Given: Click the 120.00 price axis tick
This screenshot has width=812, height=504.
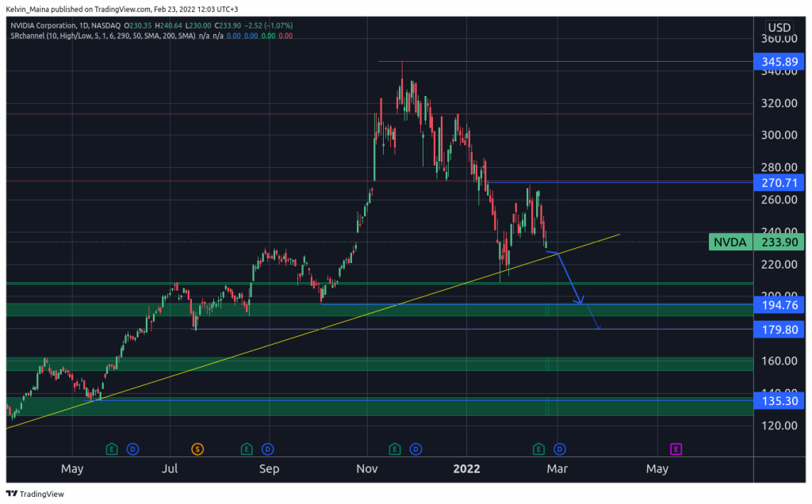Looking at the screenshot, I should pyautogui.click(x=779, y=426).
